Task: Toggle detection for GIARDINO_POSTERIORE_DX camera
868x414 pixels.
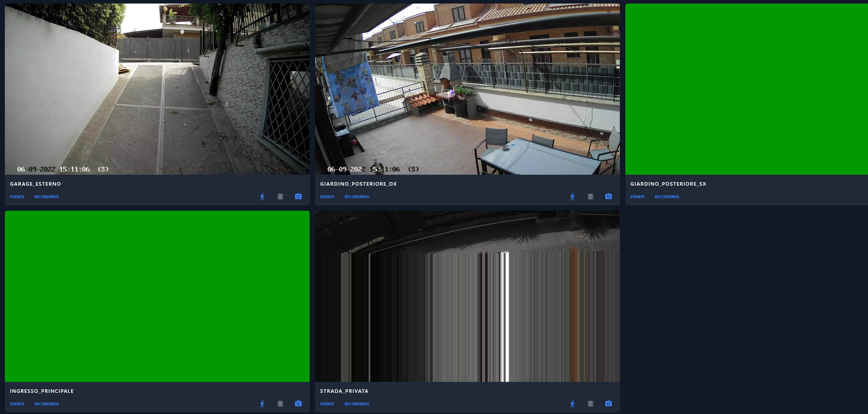Action: point(572,197)
